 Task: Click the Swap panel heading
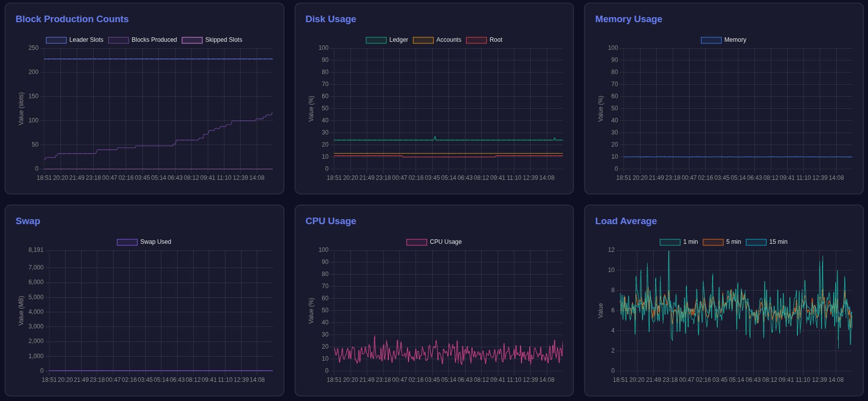(28, 221)
